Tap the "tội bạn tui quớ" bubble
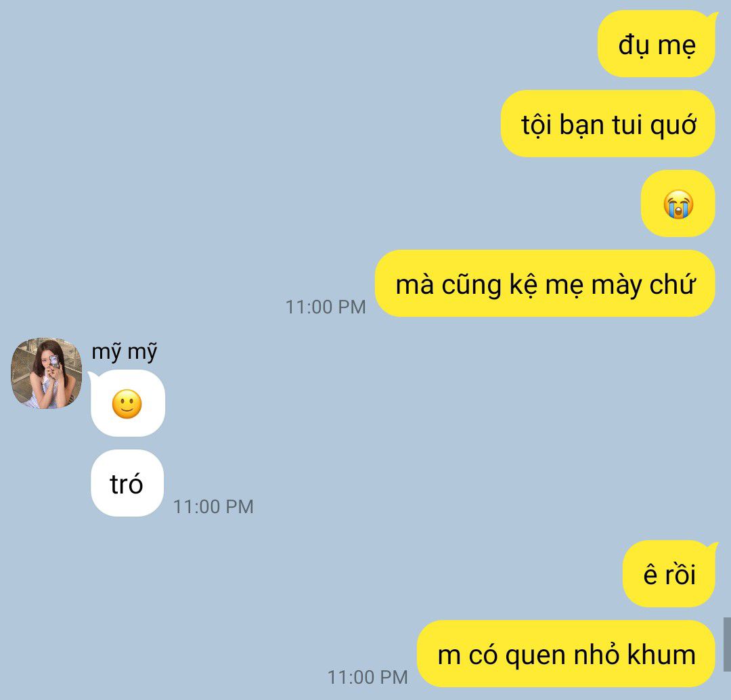731x700 pixels. (608, 124)
